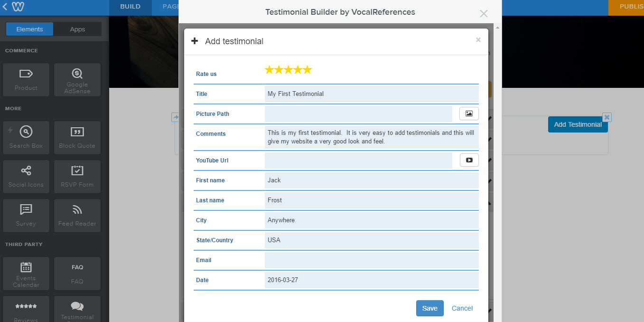Focus the YouTube Url field
This screenshot has height=322, width=644.
[358, 160]
